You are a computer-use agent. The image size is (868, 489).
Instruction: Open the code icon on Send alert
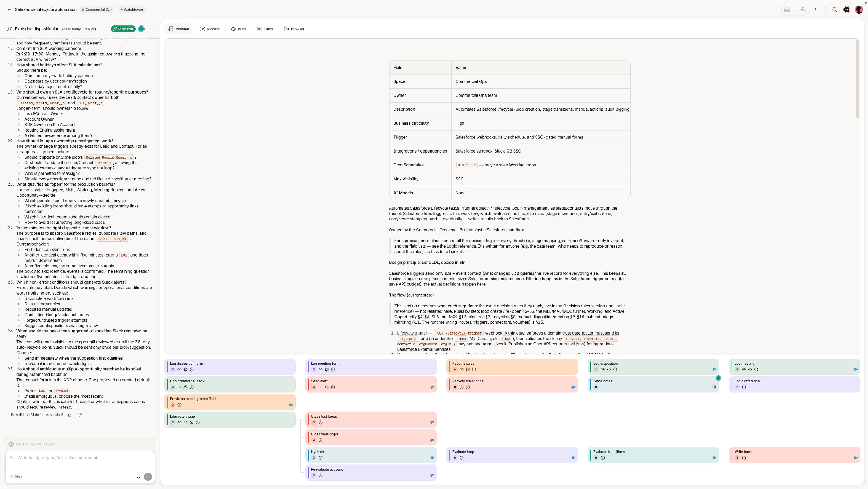[326, 387]
